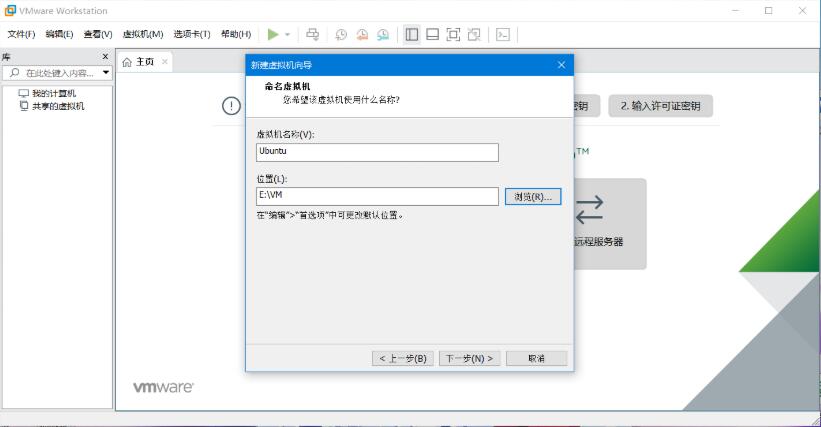Close the library panel with its X

(105, 57)
